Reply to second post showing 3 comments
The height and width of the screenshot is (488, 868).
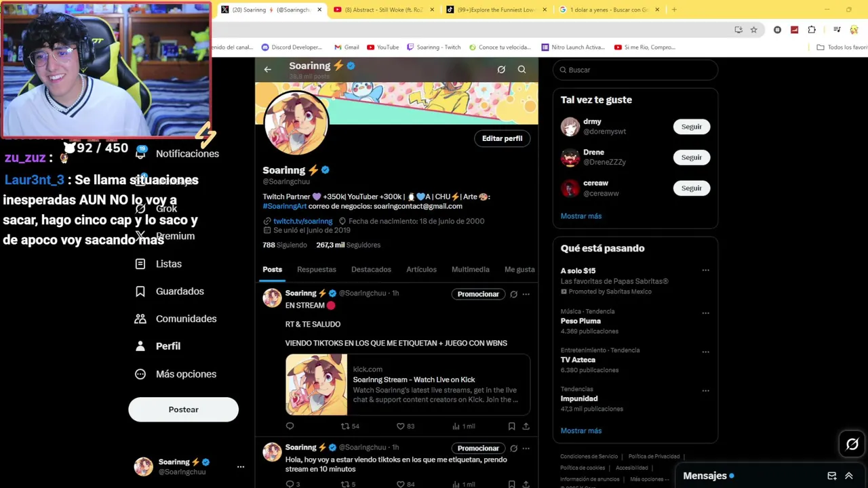(x=292, y=484)
